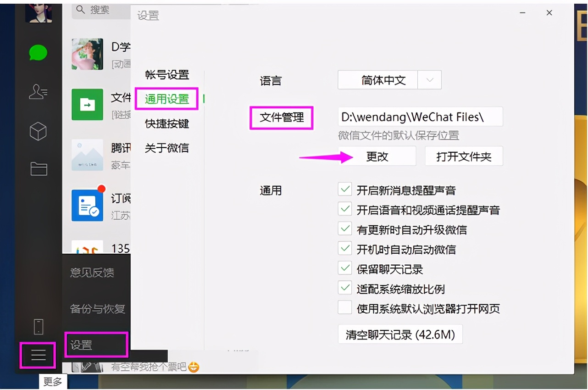Open the Files folder icon in sidebar
This screenshot has width=588, height=390.
(x=39, y=169)
